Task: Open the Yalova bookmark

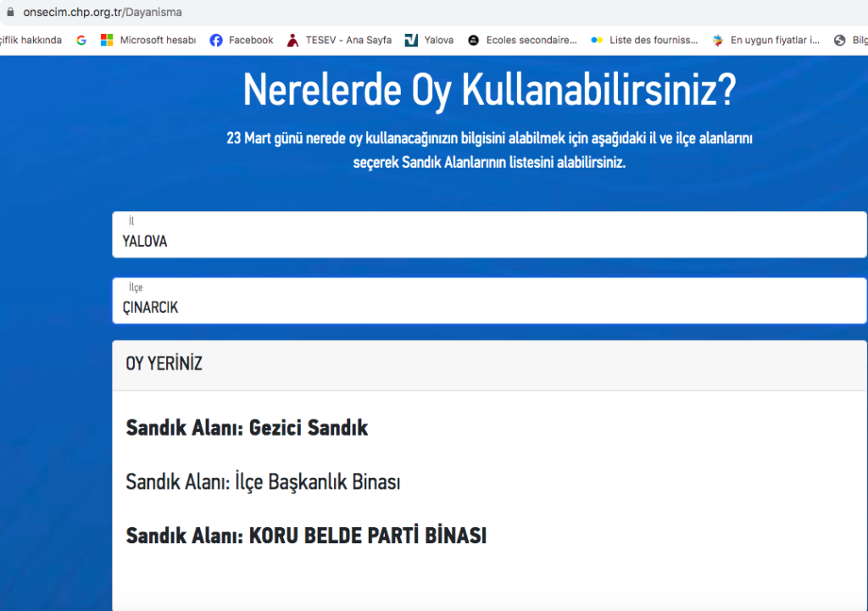Action: [x=429, y=40]
